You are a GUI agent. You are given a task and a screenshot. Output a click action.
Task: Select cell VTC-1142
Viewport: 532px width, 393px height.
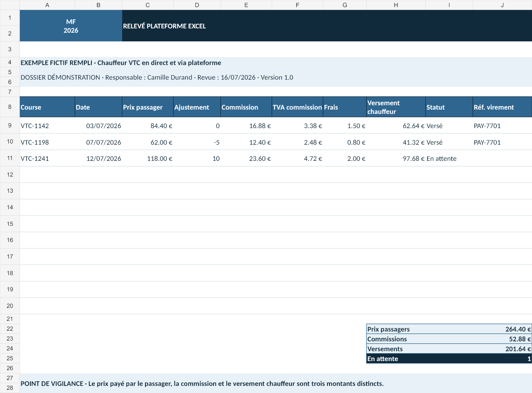click(47, 126)
